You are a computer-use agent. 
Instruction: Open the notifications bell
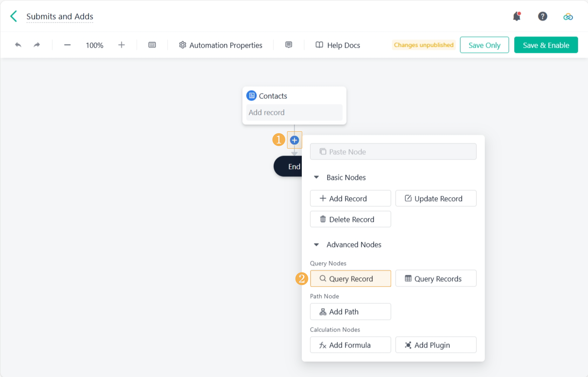pos(517,16)
